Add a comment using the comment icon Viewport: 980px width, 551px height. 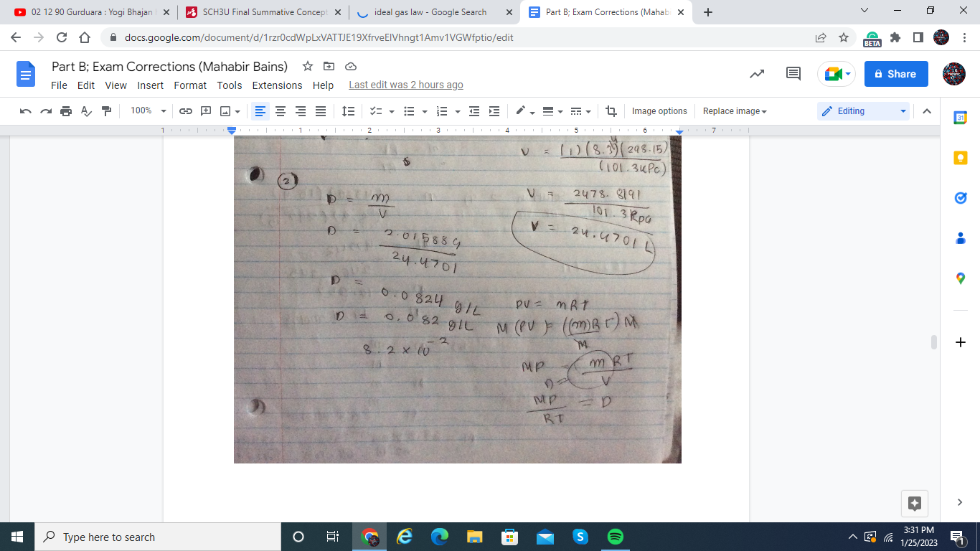point(204,110)
